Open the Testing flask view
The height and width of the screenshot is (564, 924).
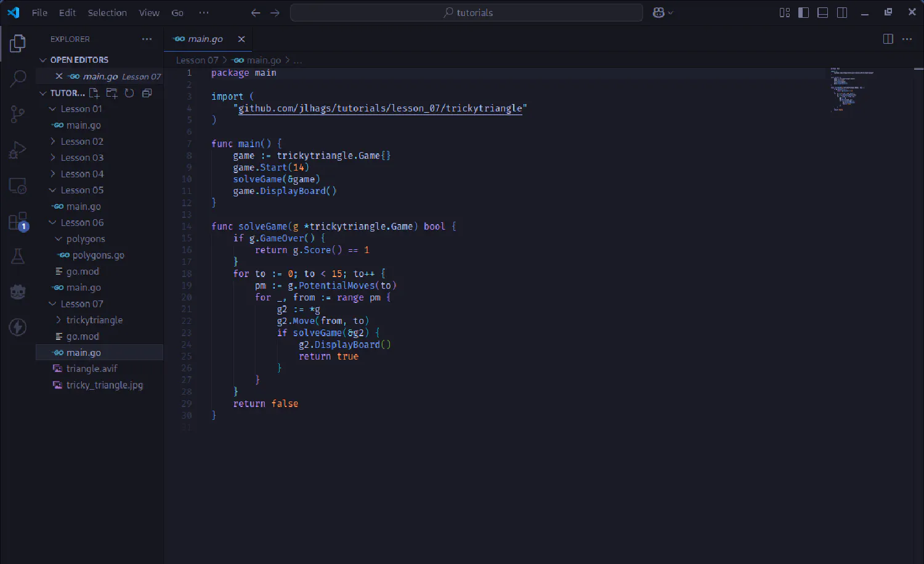pos(18,256)
